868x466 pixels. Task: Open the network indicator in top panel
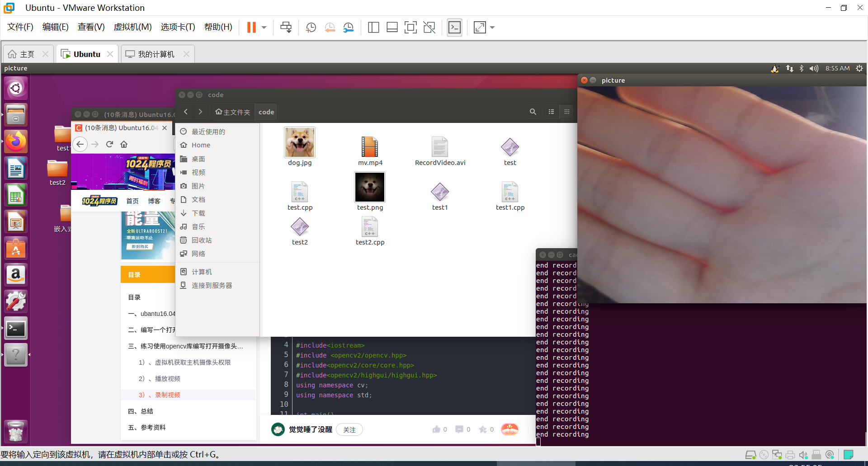point(789,68)
